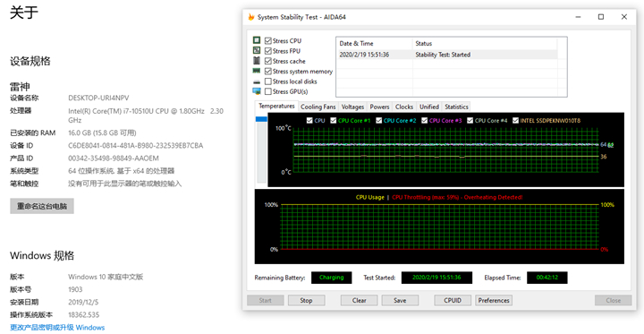
Task: Open the change product key or upgrade Windows link
Action: pyautogui.click(x=57, y=328)
